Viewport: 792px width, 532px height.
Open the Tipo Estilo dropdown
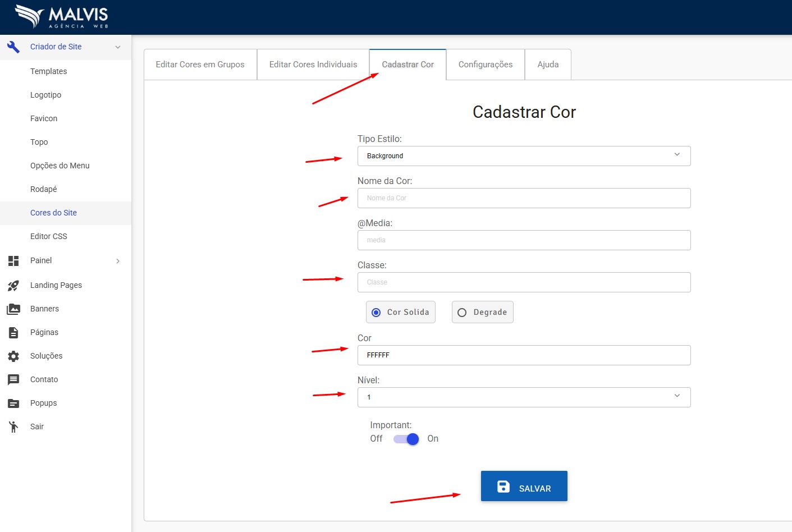pos(524,156)
